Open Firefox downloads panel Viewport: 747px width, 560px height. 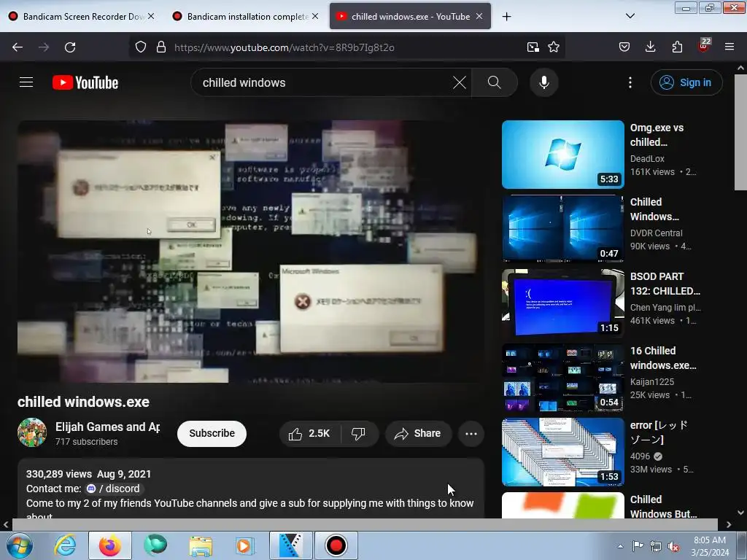tap(650, 47)
